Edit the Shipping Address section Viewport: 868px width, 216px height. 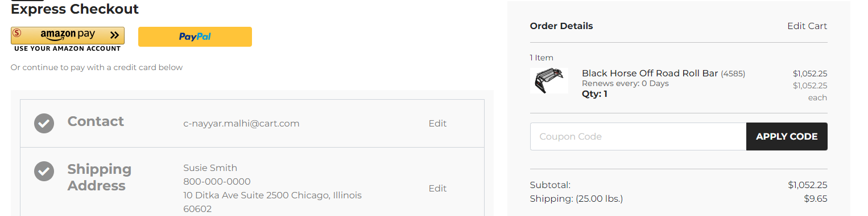point(437,188)
